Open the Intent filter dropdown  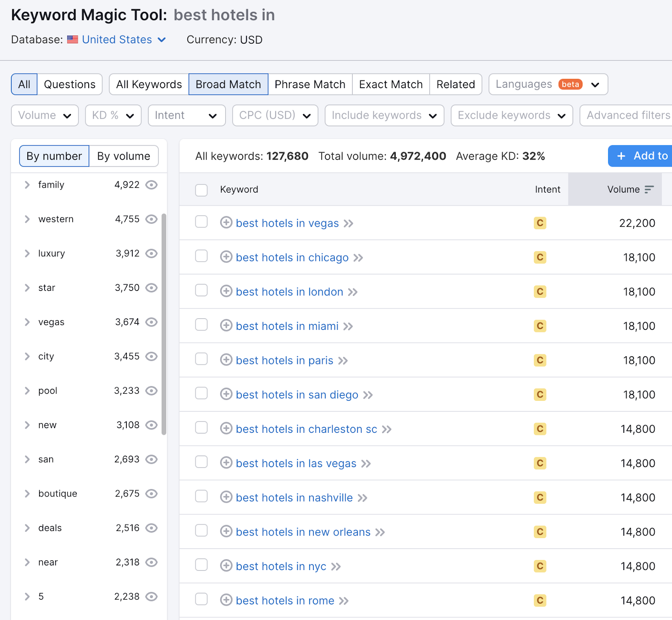click(x=186, y=115)
